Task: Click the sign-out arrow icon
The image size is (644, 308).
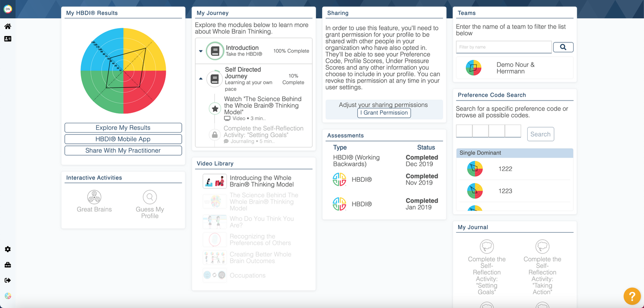Action: (x=8, y=280)
